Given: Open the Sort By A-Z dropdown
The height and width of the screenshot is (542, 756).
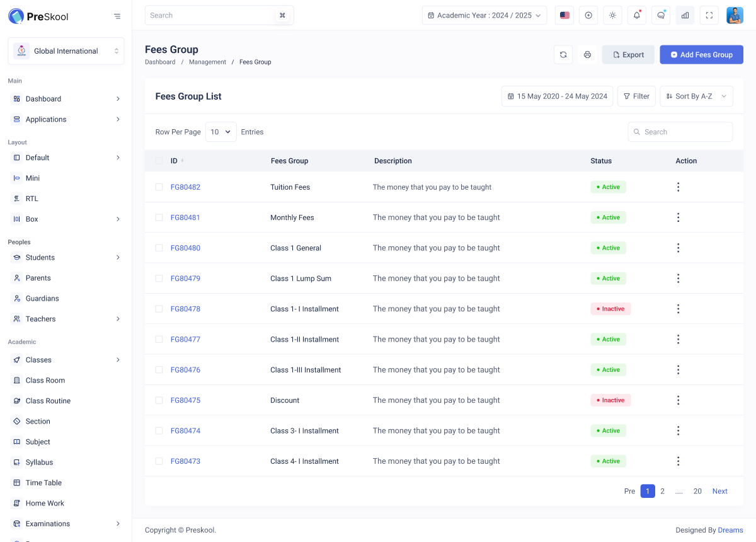Looking at the screenshot, I should pyautogui.click(x=696, y=96).
